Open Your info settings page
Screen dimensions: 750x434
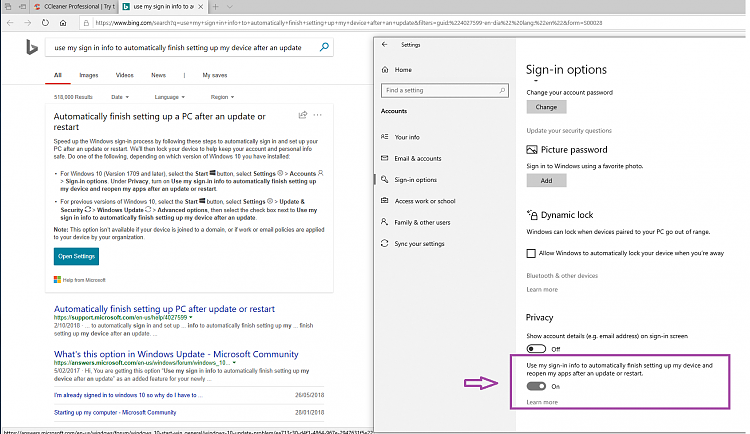407,137
